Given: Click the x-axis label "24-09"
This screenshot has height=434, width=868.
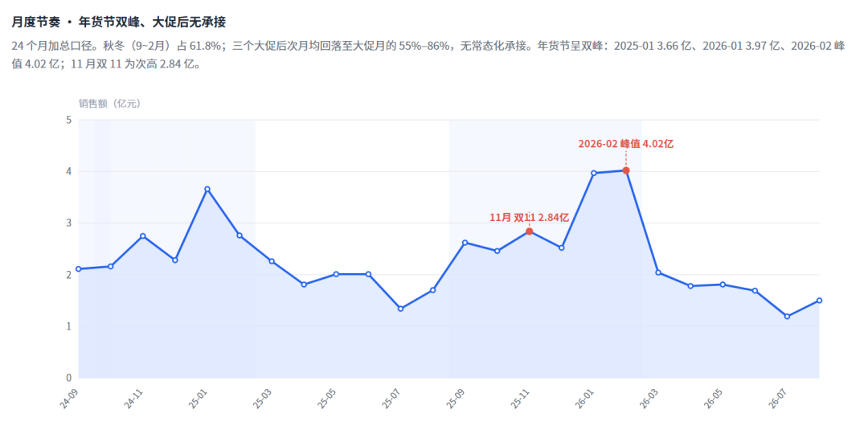Looking at the screenshot, I should click(69, 398).
